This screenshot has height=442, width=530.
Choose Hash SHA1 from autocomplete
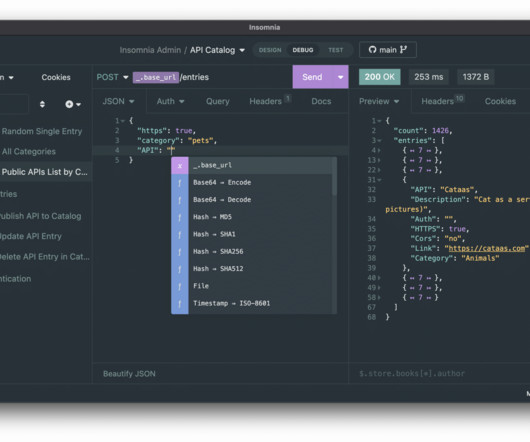coord(252,235)
